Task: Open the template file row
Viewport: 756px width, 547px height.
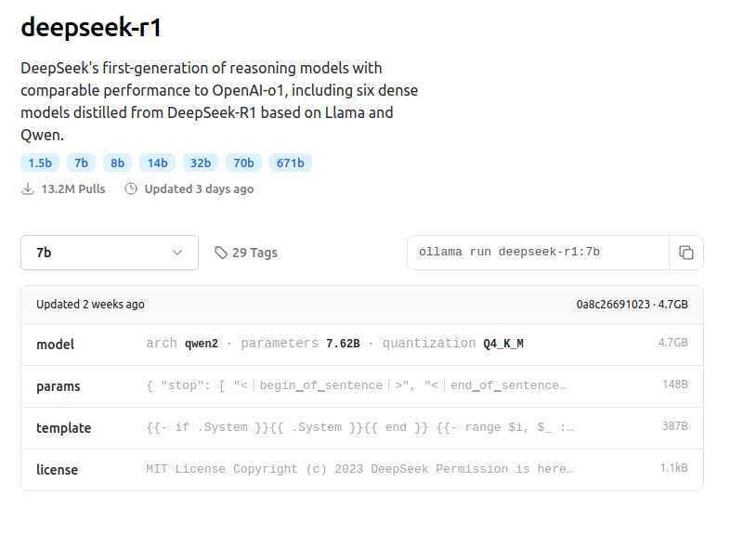Action: (x=361, y=427)
